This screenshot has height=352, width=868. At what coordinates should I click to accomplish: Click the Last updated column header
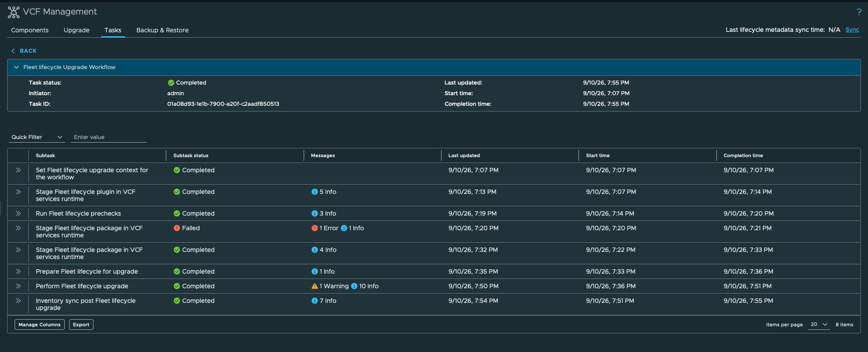464,155
